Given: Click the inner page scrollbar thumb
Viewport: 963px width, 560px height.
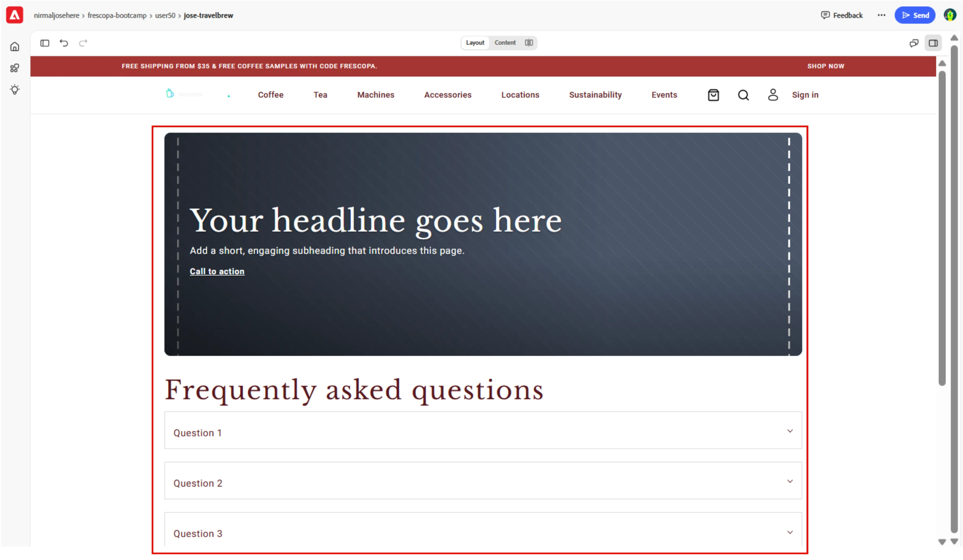Looking at the screenshot, I should 942,228.
